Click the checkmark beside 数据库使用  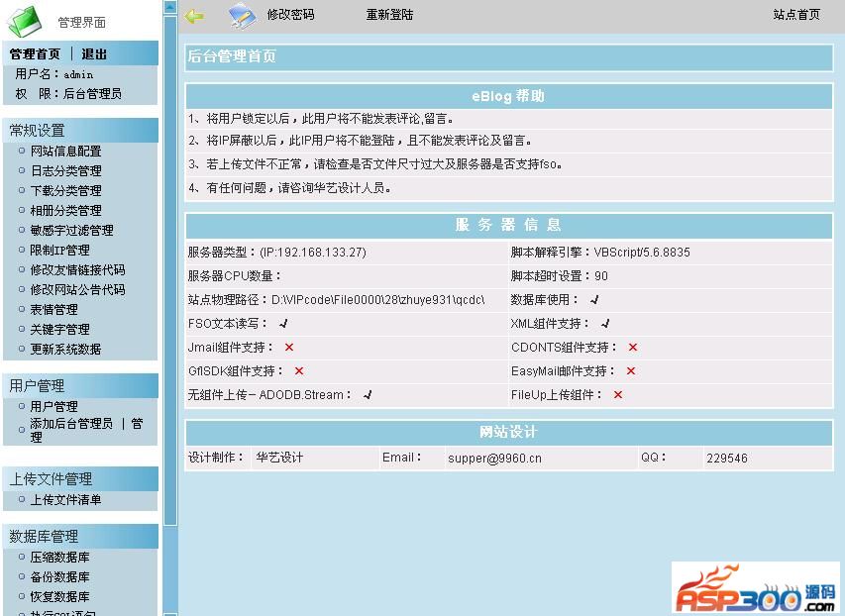tap(594, 300)
